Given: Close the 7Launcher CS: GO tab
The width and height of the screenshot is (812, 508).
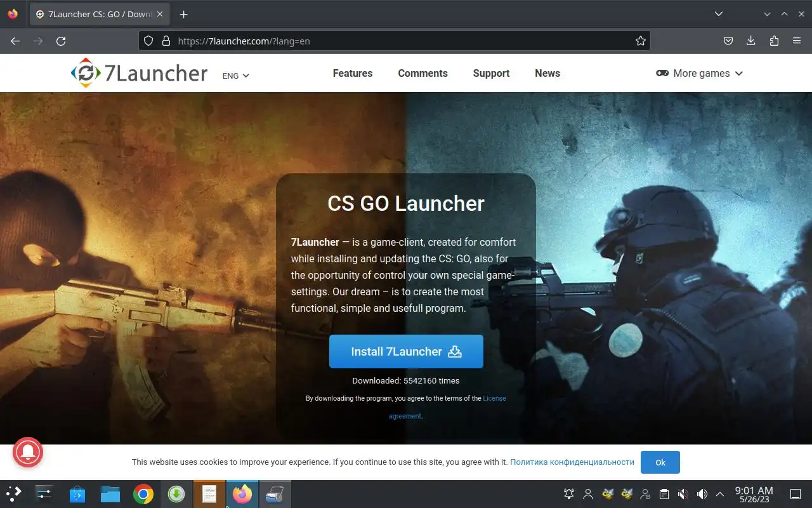Looking at the screenshot, I should tap(161, 14).
